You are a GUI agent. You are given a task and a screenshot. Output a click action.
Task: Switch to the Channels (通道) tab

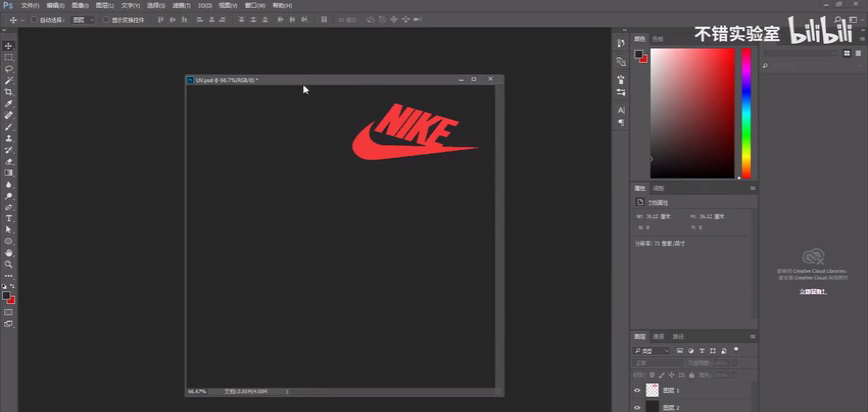click(658, 337)
